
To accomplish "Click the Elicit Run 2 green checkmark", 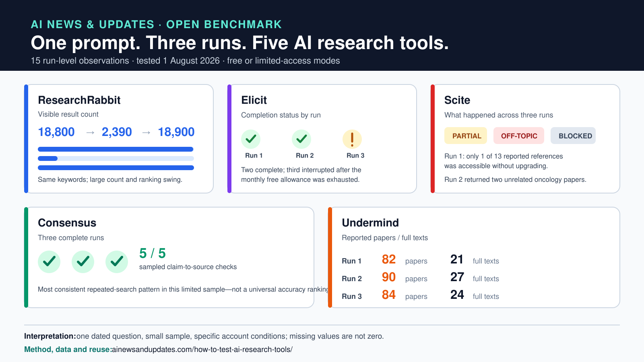I will [x=301, y=139].
